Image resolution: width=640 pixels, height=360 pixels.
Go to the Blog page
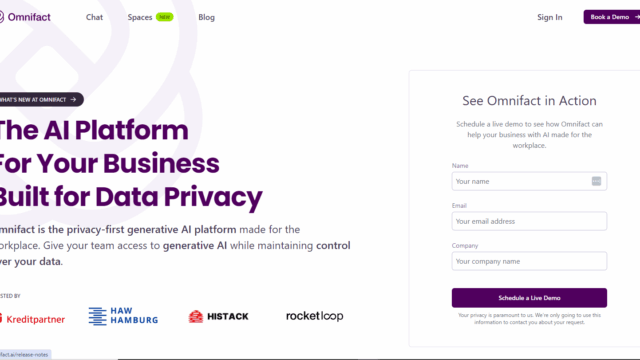[207, 17]
